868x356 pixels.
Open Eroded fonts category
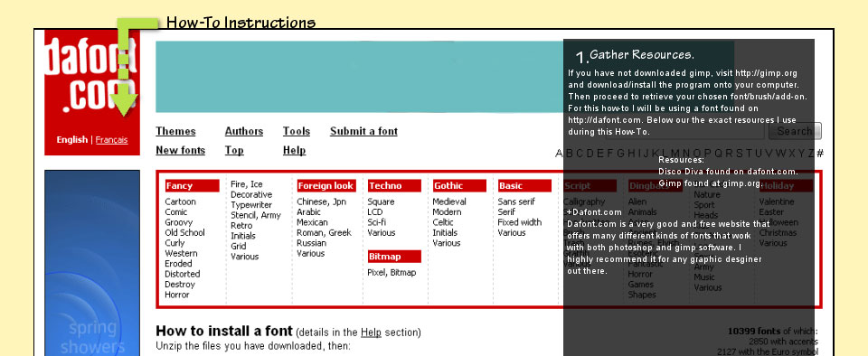[x=178, y=264]
